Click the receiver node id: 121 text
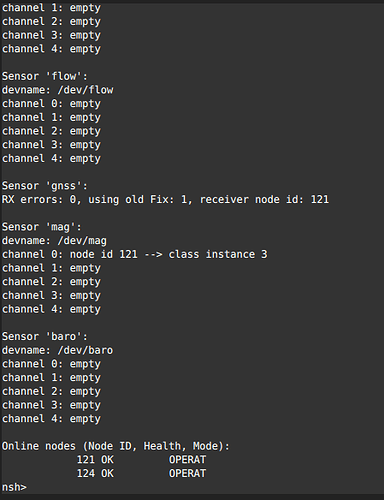The height and width of the screenshot is (500, 384). pyautogui.click(x=264, y=199)
